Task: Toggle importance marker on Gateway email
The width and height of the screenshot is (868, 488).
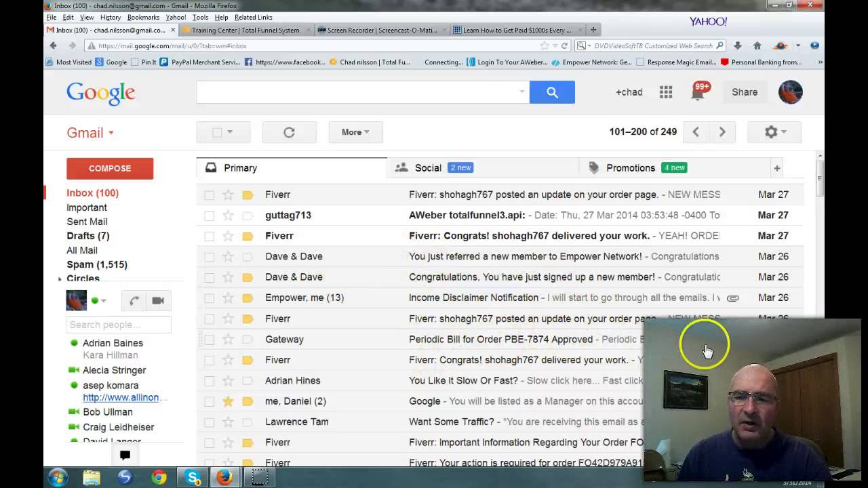Action: (248, 340)
